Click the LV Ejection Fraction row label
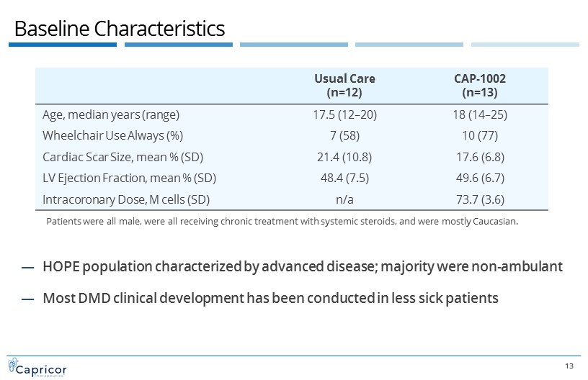 [129, 177]
